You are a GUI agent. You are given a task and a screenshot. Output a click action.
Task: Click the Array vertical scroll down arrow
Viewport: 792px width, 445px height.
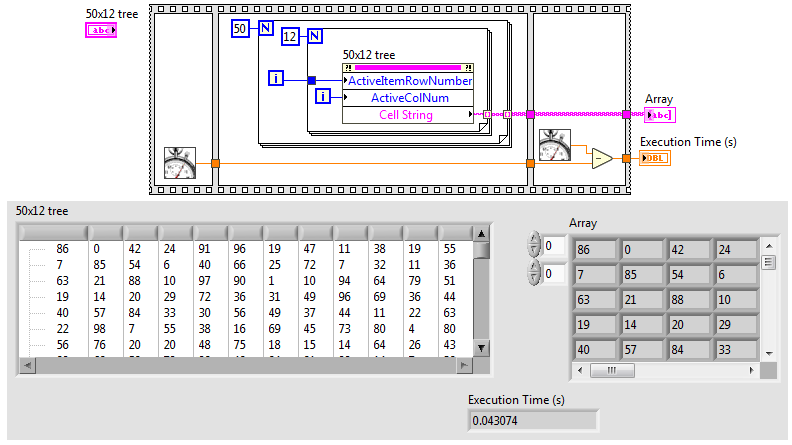(x=769, y=354)
